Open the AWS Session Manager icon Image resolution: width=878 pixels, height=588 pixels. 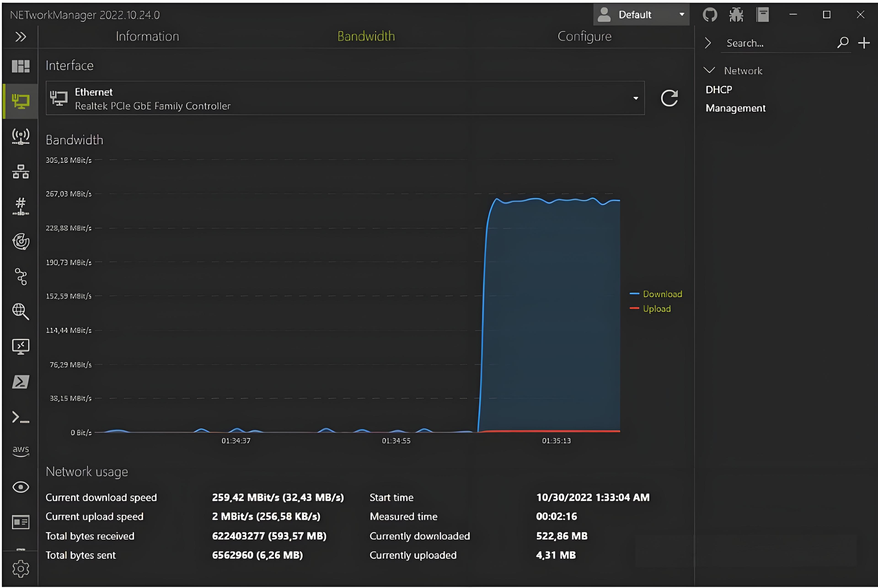(21, 452)
